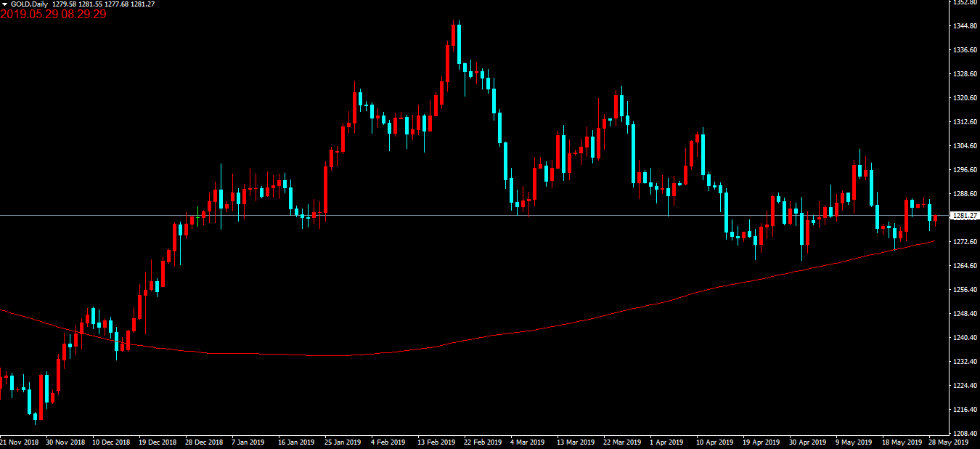Click date label 16 Jan 2019
The width and height of the screenshot is (980, 449).
tap(296, 442)
